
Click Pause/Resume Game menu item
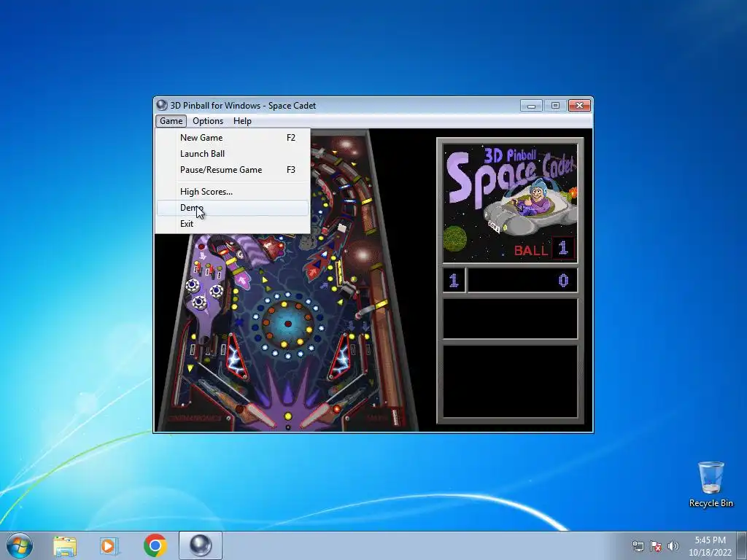pos(233,169)
